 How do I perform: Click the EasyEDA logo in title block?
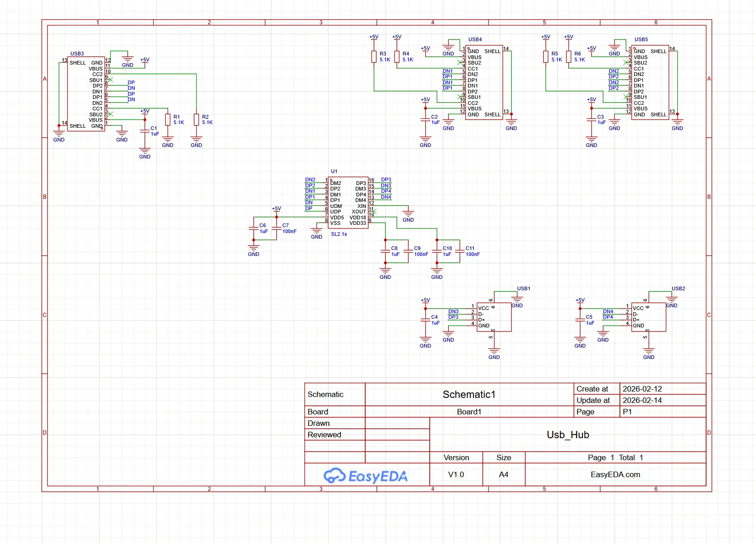tap(365, 476)
